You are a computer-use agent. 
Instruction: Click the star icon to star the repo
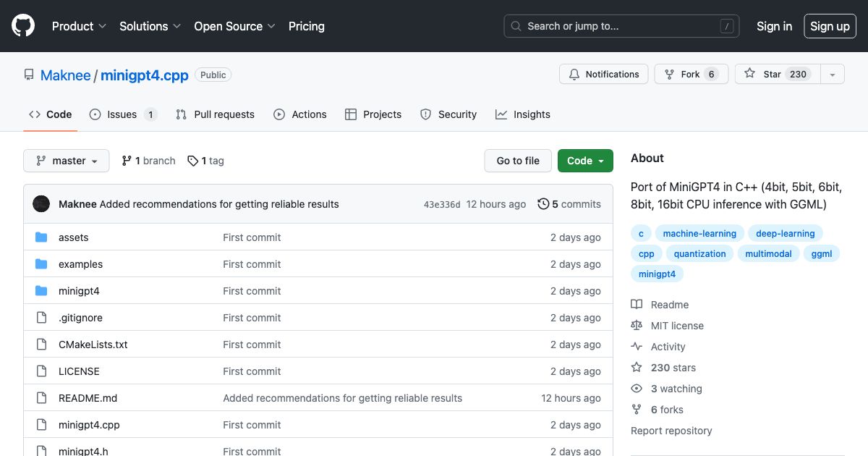(750, 74)
